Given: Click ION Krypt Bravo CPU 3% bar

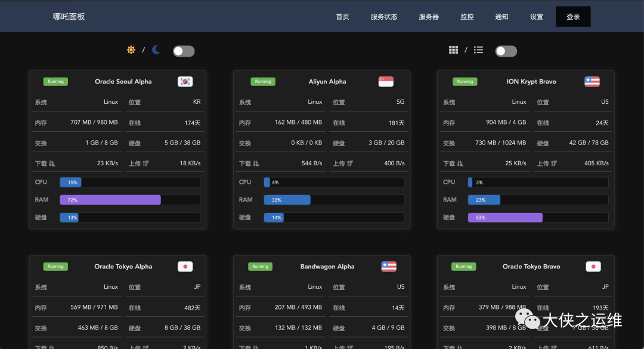Looking at the screenshot, I should click(x=538, y=182).
